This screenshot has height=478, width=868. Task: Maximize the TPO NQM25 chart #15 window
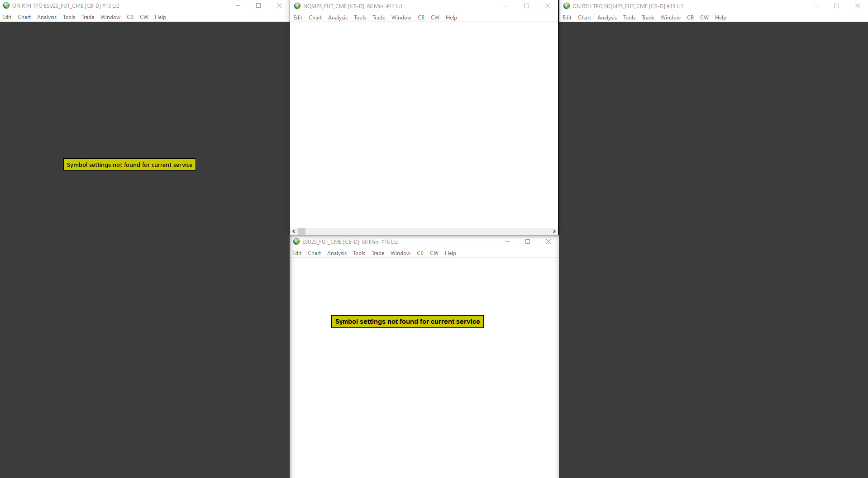(x=837, y=6)
